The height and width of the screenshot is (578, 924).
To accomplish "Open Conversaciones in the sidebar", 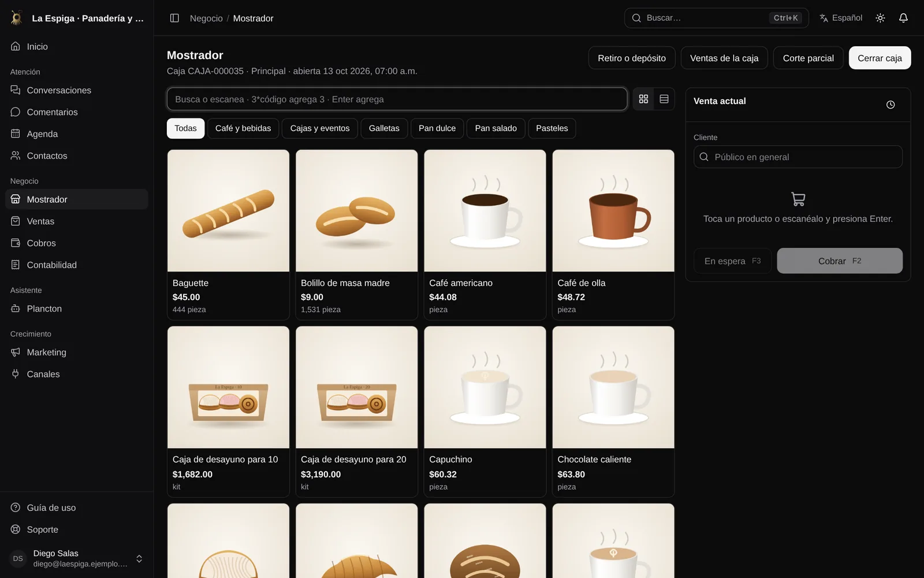I will point(77,90).
